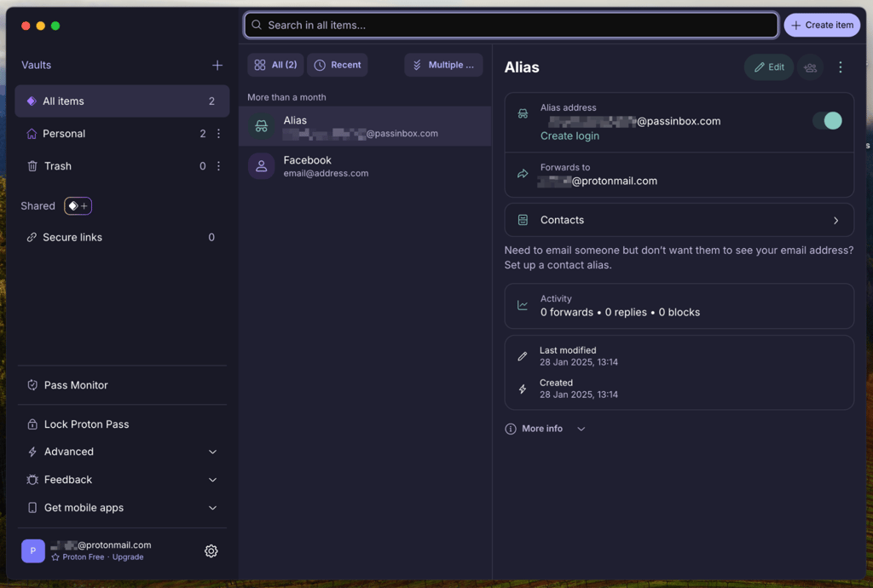Image resolution: width=873 pixels, height=588 pixels.
Task: Open the Contacts row
Action: point(679,221)
